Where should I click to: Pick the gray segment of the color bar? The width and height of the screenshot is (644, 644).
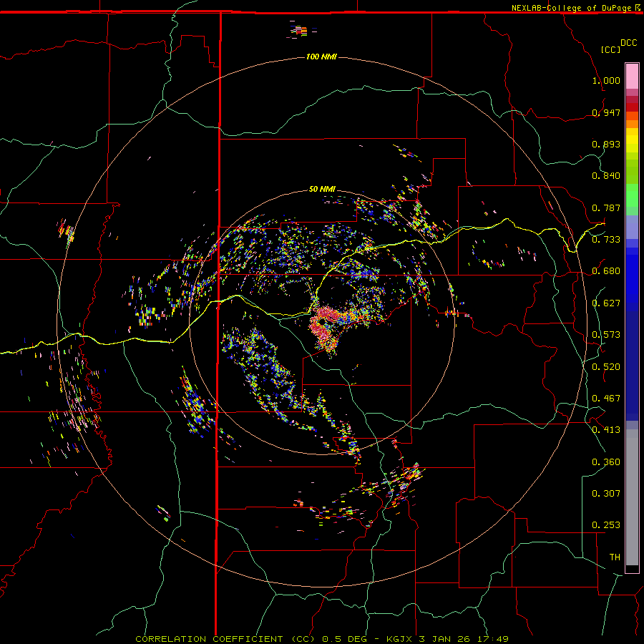point(632,497)
